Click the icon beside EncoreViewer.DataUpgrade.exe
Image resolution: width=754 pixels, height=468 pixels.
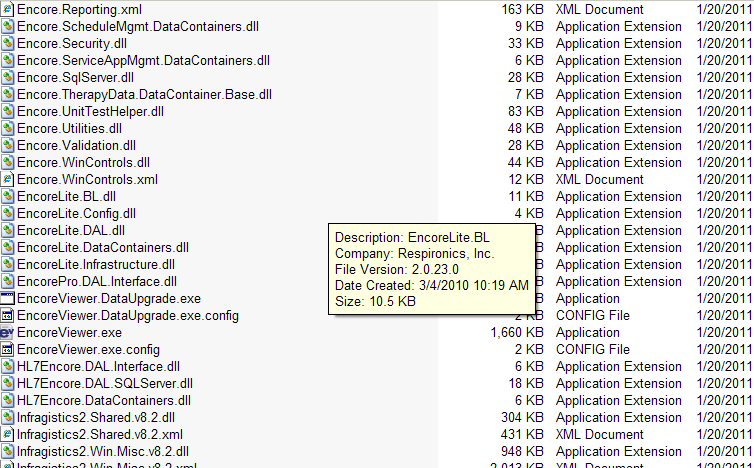[x=7, y=298]
